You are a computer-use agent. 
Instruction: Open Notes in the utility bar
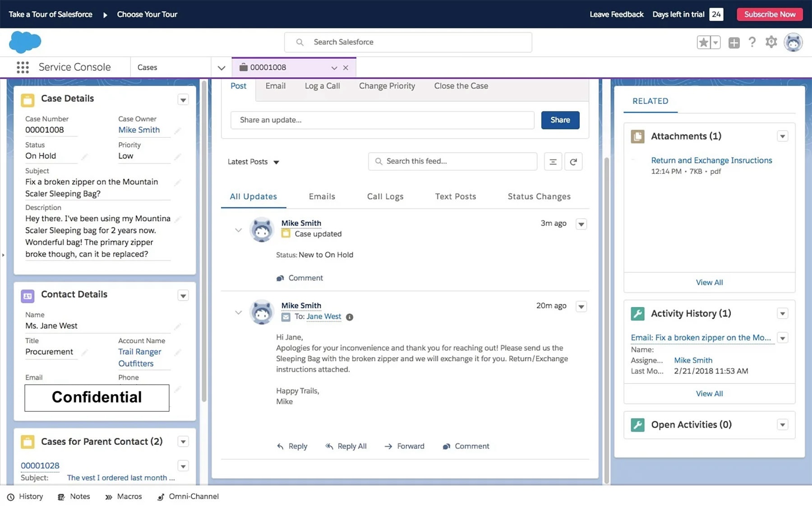pos(74,497)
